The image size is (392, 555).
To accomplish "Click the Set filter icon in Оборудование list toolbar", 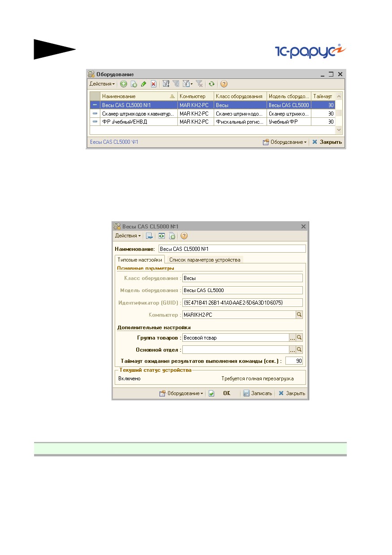I will point(166,84).
